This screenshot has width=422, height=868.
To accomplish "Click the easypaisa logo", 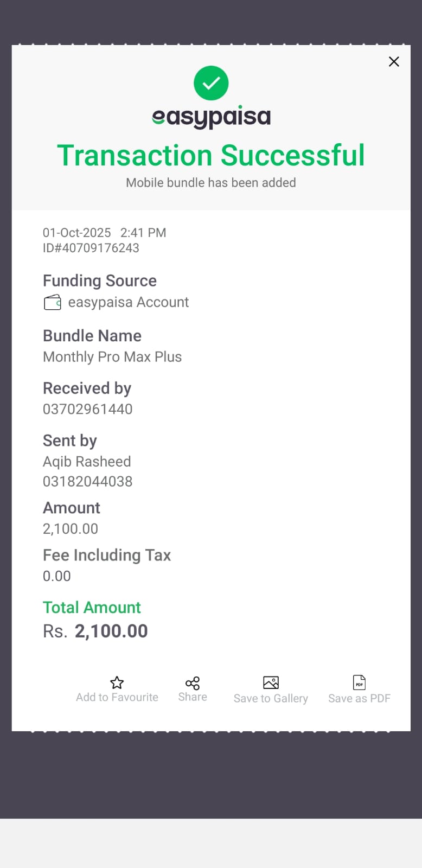I will 211,117.
